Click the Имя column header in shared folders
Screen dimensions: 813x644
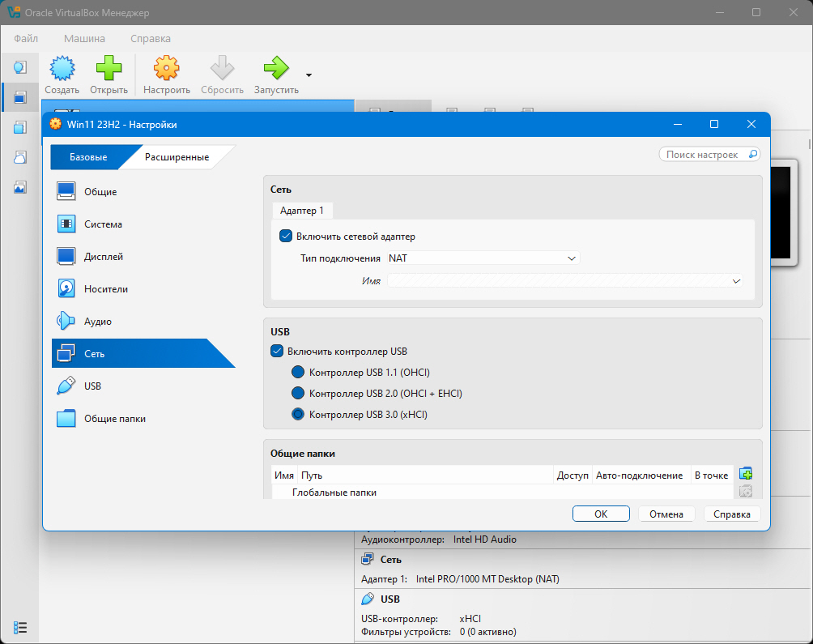pos(284,476)
